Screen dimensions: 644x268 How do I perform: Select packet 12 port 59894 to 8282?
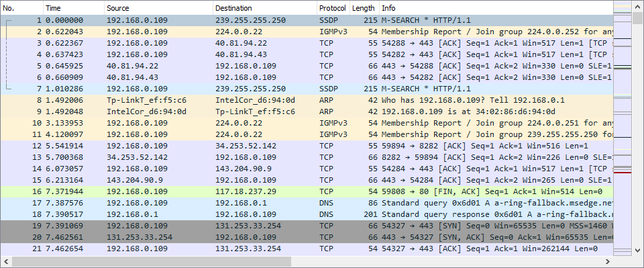pos(307,146)
